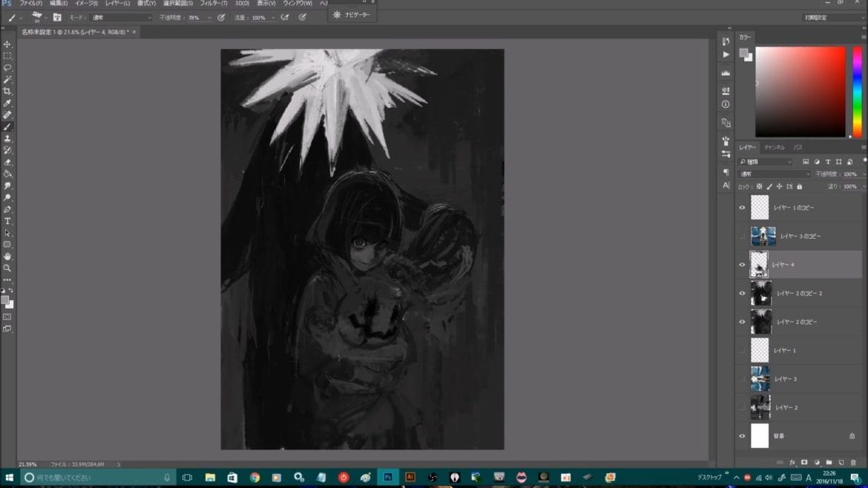868x488 pixels.
Task: Open the layer blend mode dropdown
Action: [772, 173]
